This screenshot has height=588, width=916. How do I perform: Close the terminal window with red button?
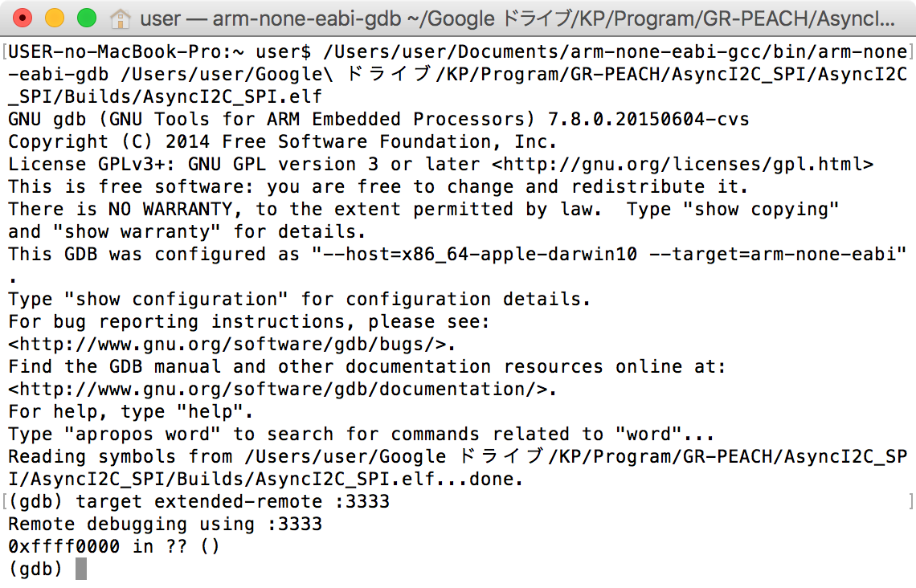[x=22, y=18]
